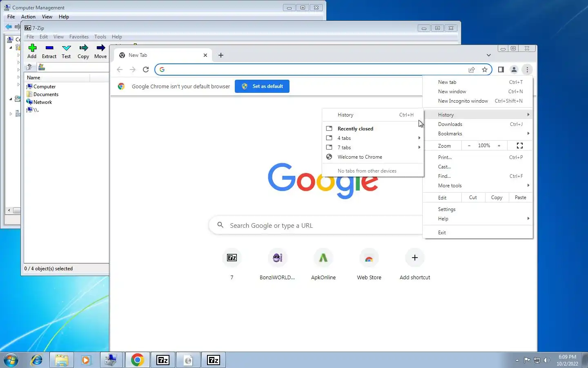Open Windows Media Player taskbar icon

pyautogui.click(x=86, y=360)
